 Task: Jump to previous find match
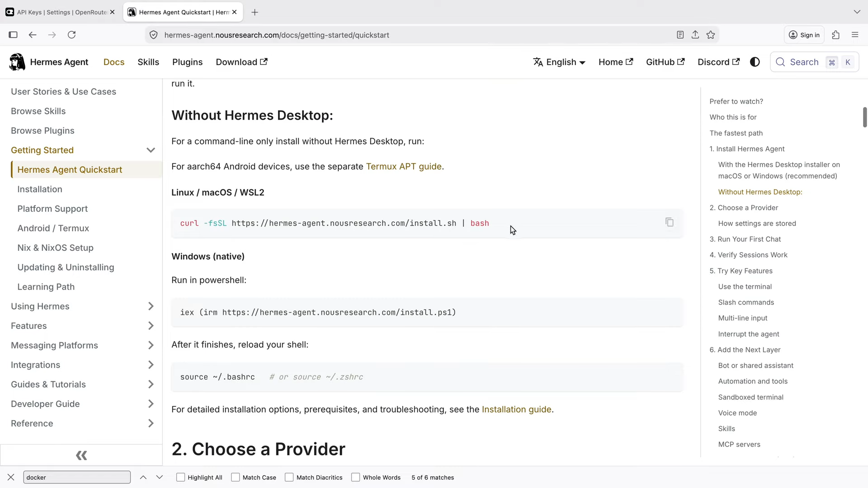pyautogui.click(x=143, y=477)
